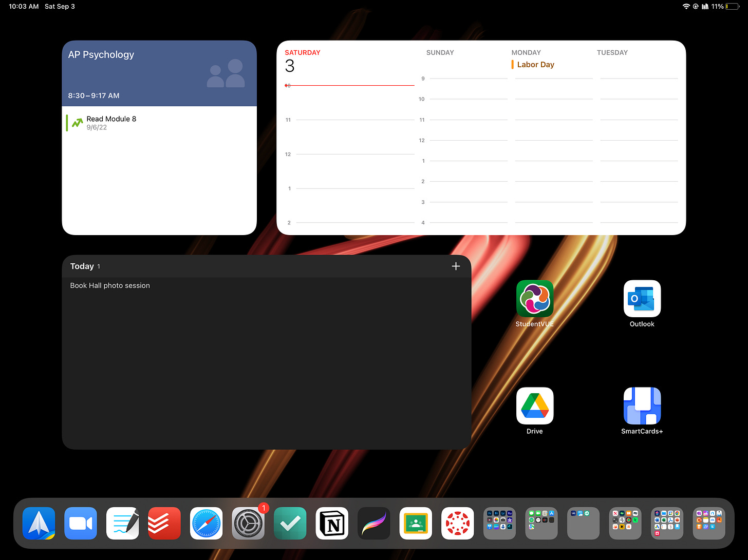This screenshot has height=560, width=748.
Task: Open Google Drive
Action: (x=534, y=406)
